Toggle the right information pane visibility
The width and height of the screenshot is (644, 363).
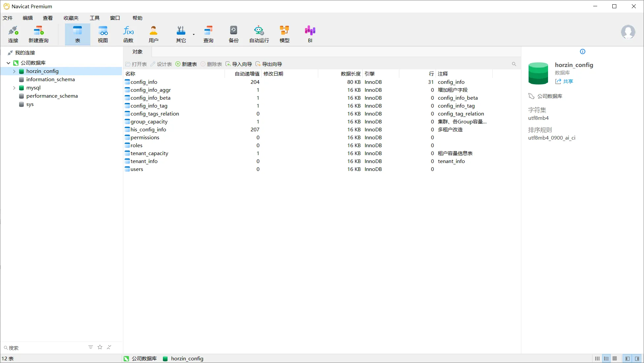[637, 359]
